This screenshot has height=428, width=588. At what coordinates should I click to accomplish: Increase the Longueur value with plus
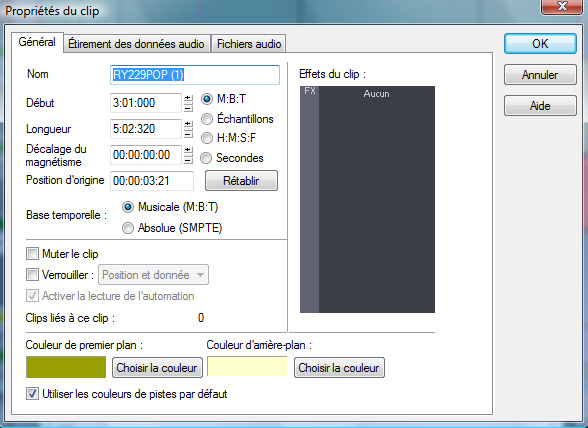click(188, 125)
